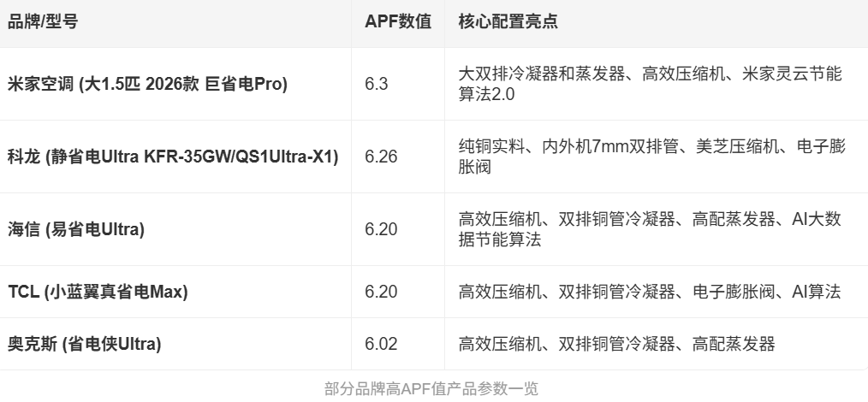
Task: Click the 品牌/型号 column header
Action: (x=43, y=22)
